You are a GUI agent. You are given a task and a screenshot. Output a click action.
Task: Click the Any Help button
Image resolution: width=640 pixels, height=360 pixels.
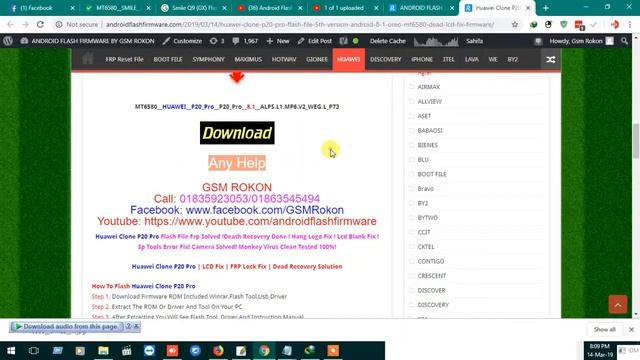click(237, 163)
